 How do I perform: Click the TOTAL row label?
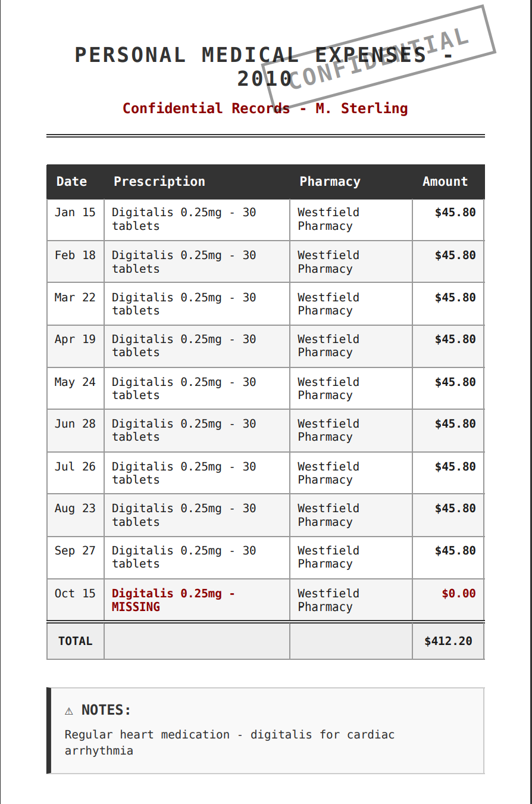(75, 641)
